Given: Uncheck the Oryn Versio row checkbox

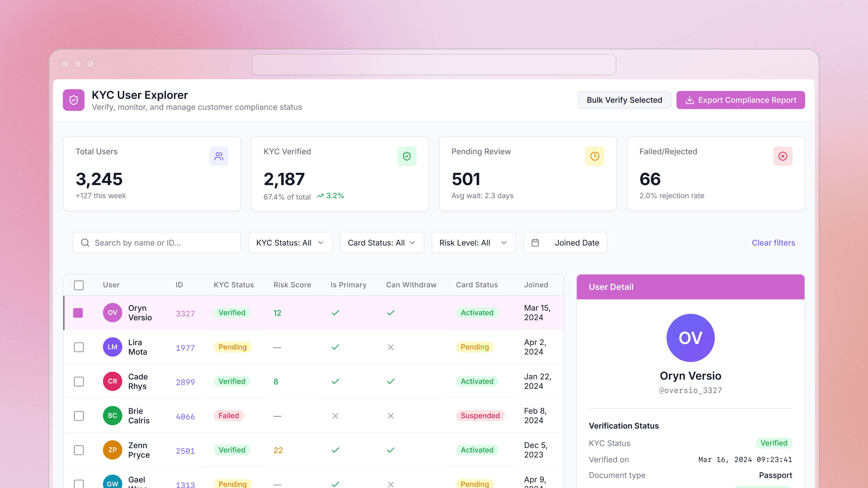Looking at the screenshot, I should [78, 313].
